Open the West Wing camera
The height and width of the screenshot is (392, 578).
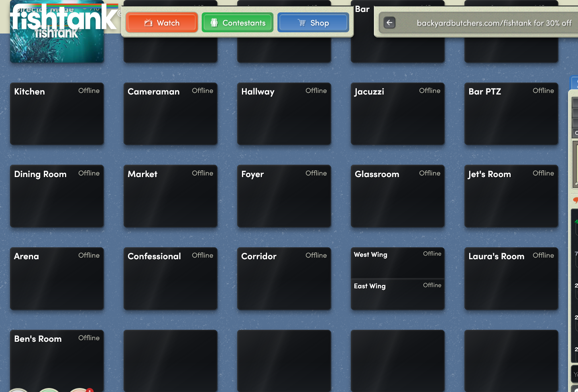(x=398, y=263)
